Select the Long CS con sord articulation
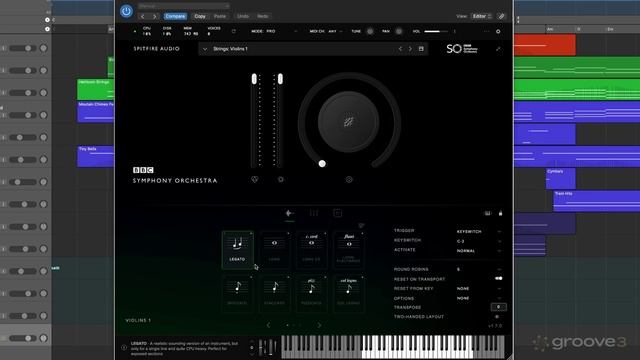The height and width of the screenshot is (360, 640). (311, 250)
